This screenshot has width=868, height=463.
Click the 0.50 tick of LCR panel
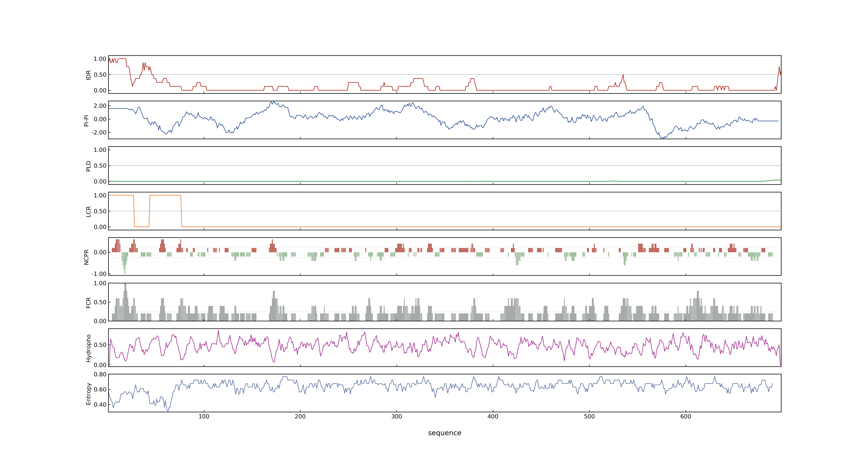pos(100,211)
